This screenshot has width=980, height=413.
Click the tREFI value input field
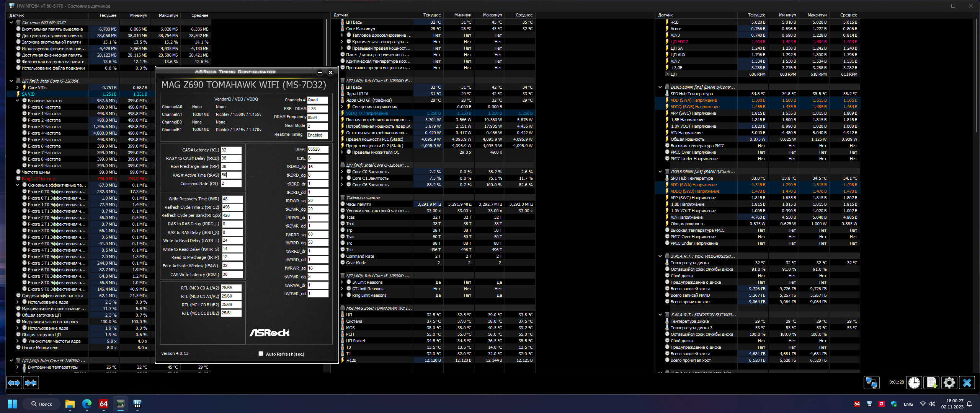coord(318,150)
